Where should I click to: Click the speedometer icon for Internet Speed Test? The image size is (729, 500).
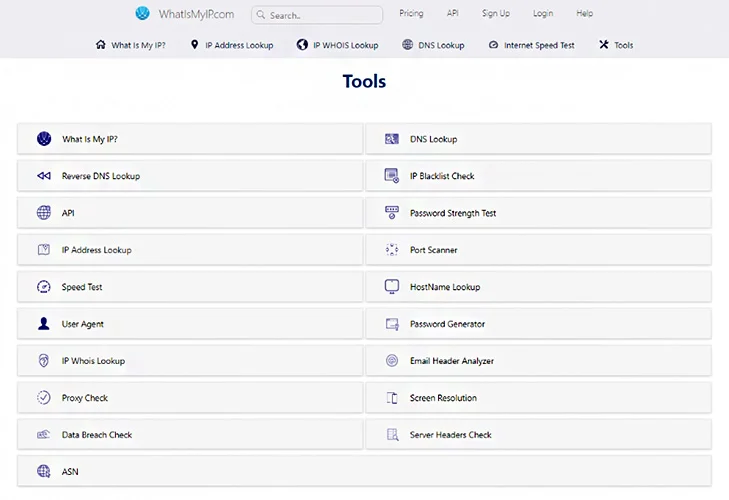pos(493,45)
